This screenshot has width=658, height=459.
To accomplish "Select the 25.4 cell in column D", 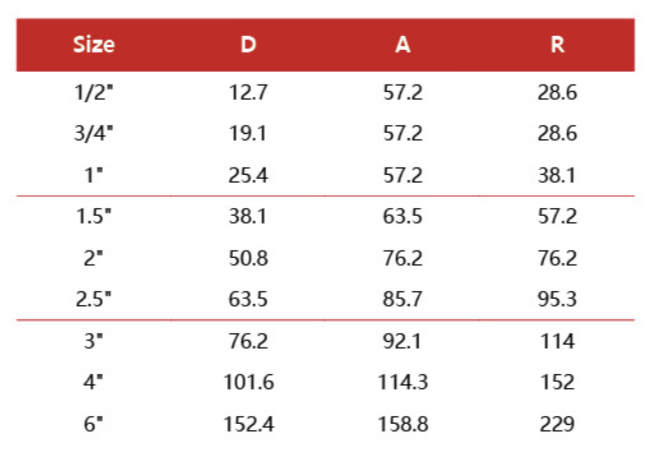I will [248, 176].
